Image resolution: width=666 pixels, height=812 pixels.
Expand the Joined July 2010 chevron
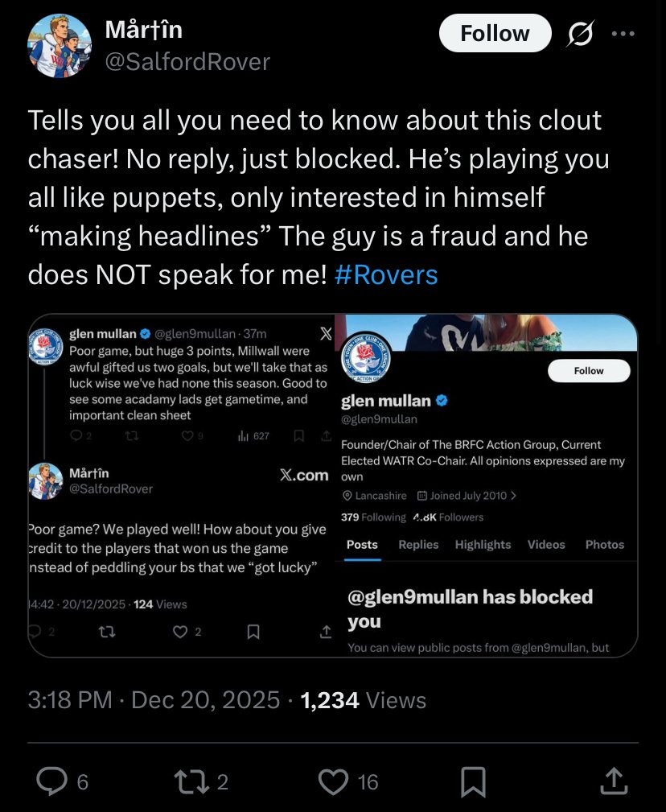pyautogui.click(x=514, y=496)
